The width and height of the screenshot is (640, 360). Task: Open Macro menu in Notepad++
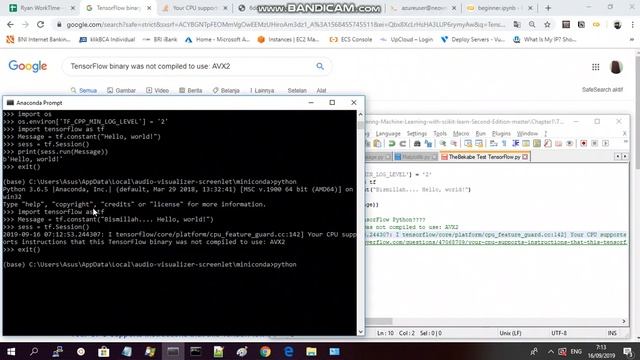tap(461, 133)
